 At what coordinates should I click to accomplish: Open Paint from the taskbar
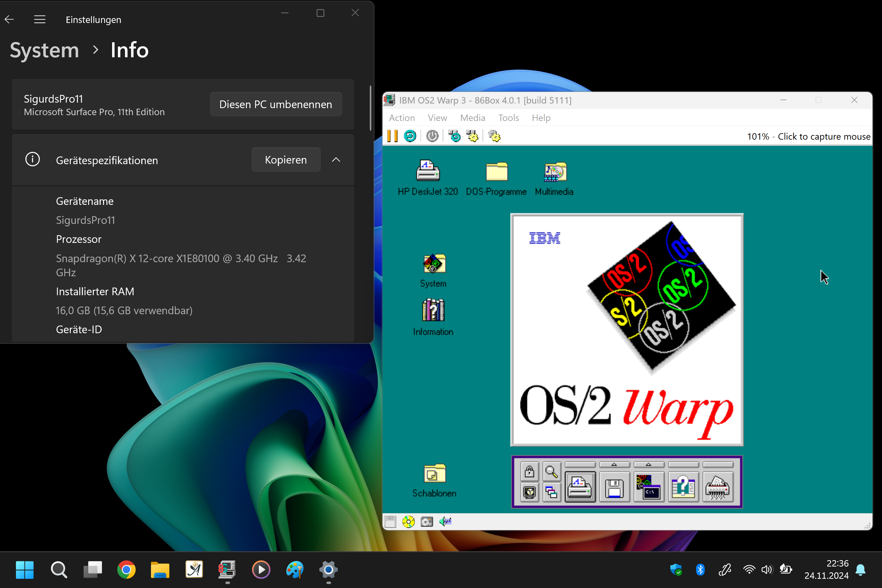295,570
